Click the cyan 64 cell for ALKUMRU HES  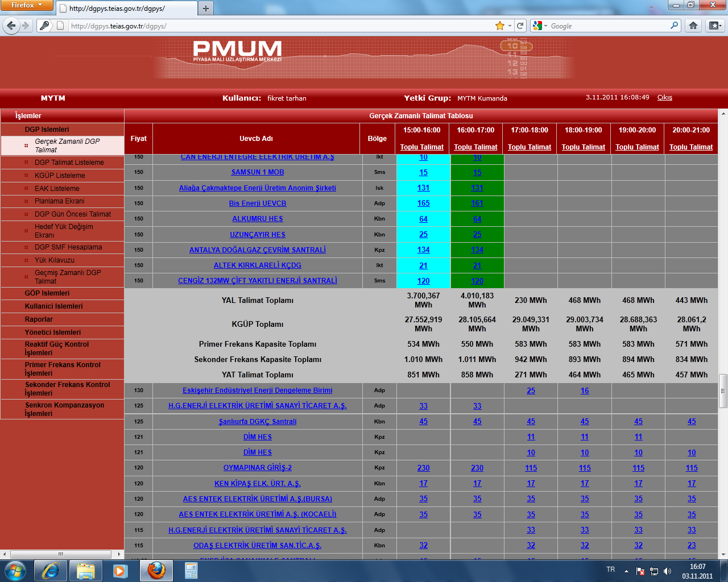point(424,219)
